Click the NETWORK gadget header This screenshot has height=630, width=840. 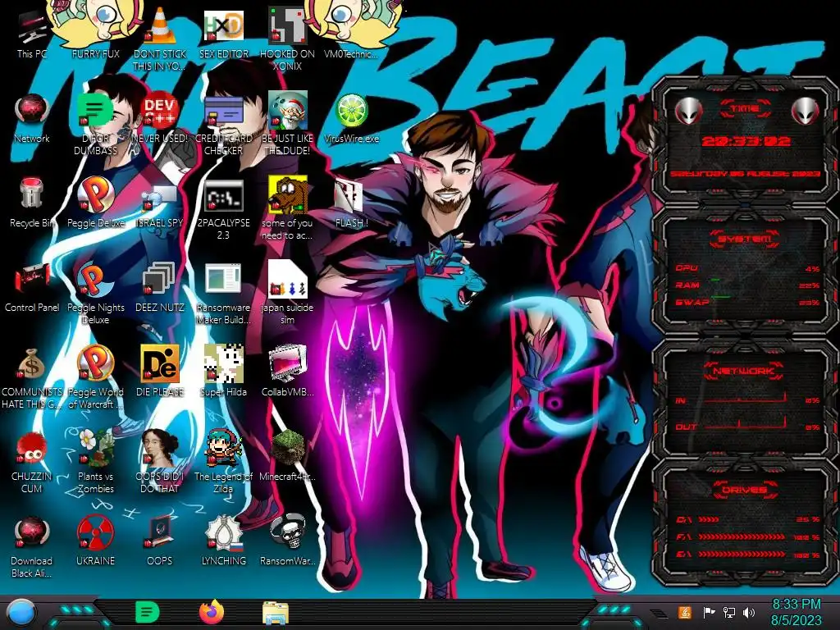tap(745, 370)
